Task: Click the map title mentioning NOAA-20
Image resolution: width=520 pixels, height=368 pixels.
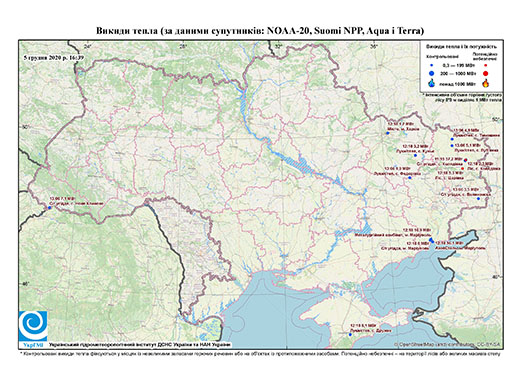Action: click(260, 31)
